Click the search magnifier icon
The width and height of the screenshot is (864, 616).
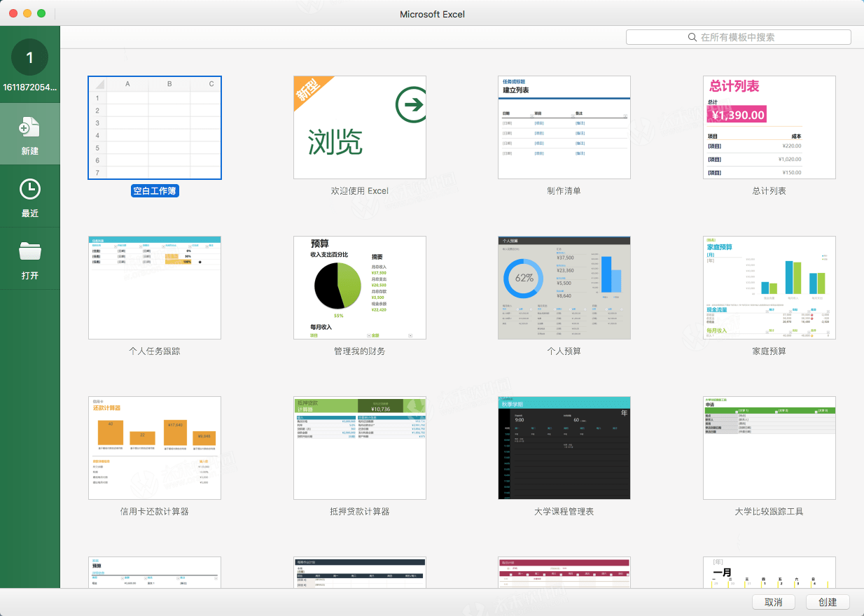pos(693,37)
